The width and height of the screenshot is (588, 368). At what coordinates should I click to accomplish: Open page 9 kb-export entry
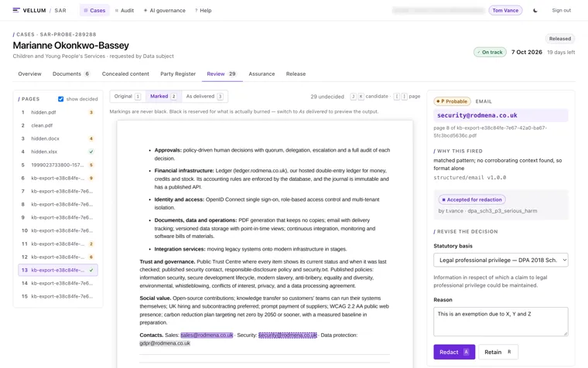[x=58, y=217]
